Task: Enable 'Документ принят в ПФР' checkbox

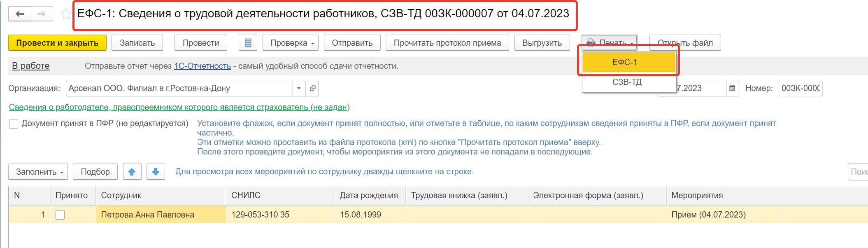Action: 14,124
